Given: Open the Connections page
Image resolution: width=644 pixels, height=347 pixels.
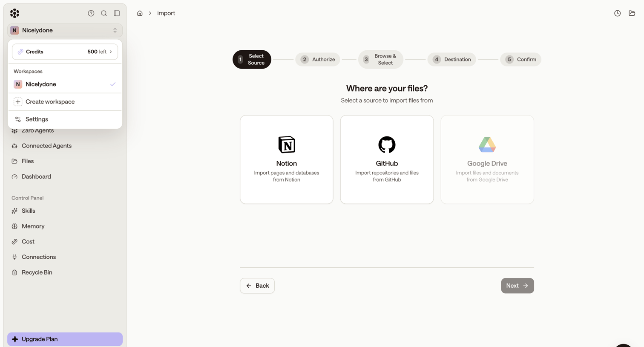Looking at the screenshot, I should 65,257.
